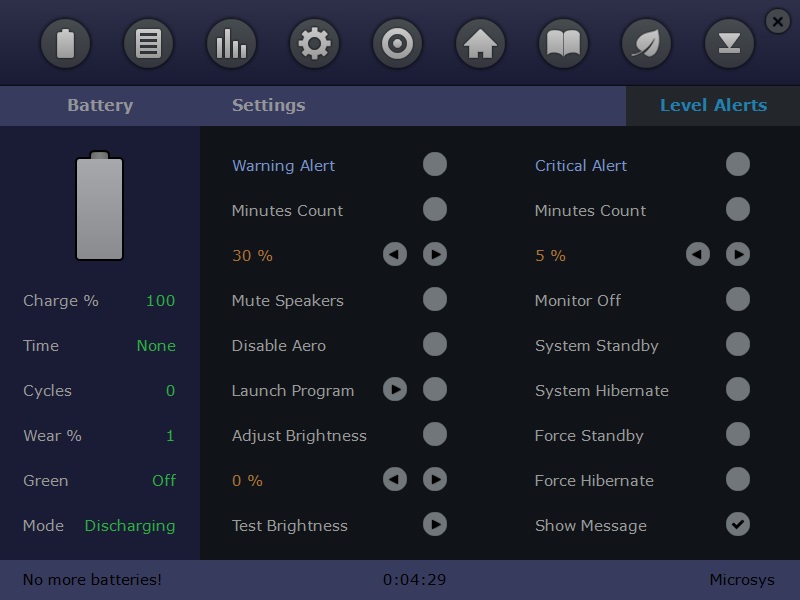
Task: Increase the 30 % warning level
Action: [x=435, y=254]
